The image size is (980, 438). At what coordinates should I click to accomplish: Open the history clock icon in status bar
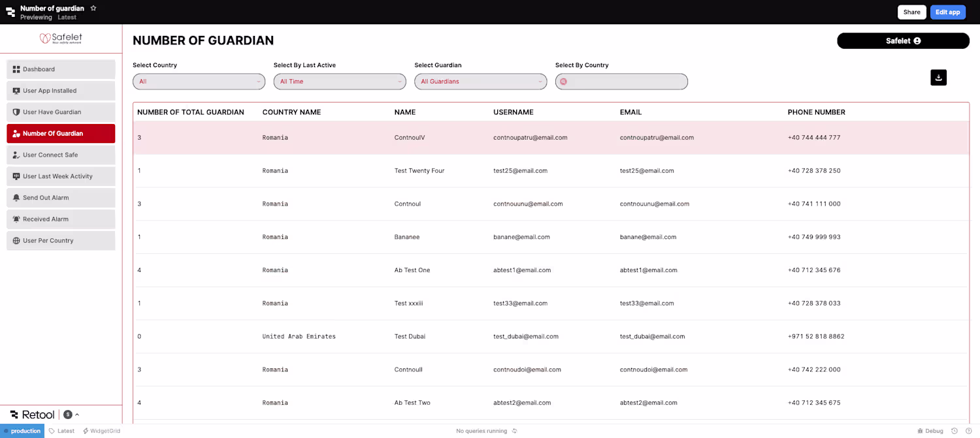pos(955,431)
